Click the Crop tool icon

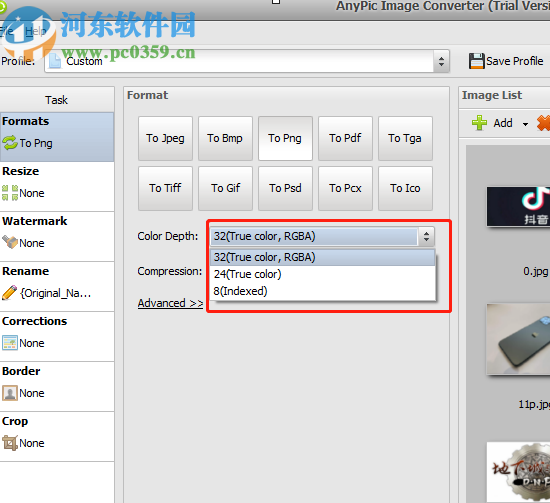(10, 443)
